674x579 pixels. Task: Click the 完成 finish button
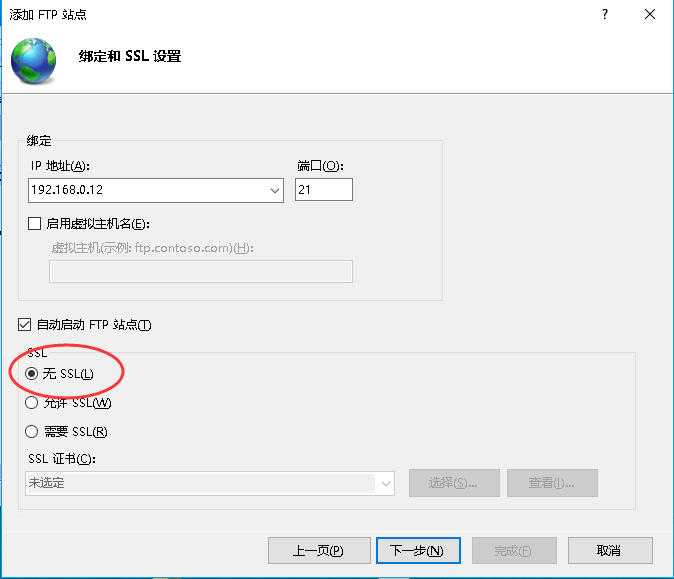click(x=514, y=550)
